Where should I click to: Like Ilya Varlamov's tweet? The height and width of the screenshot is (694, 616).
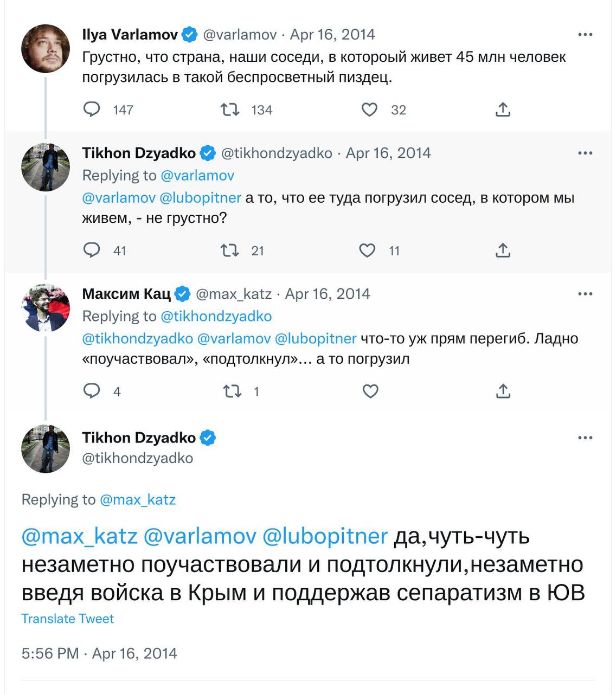point(369,110)
